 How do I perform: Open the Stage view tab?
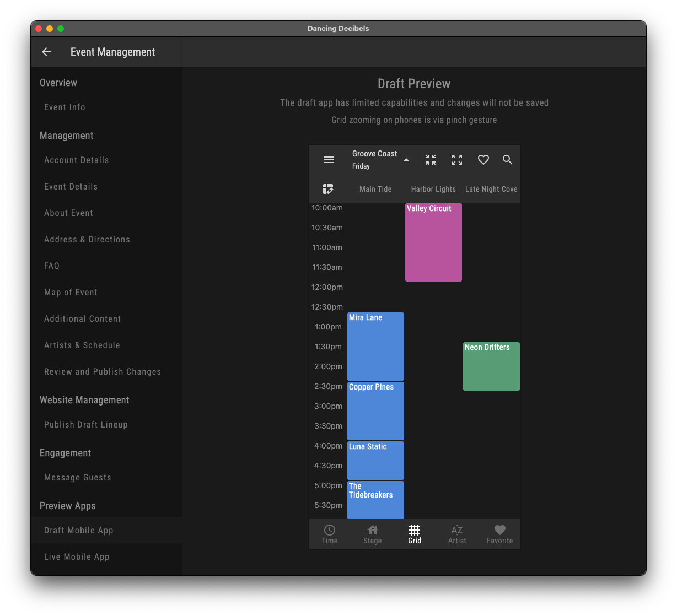point(372,533)
